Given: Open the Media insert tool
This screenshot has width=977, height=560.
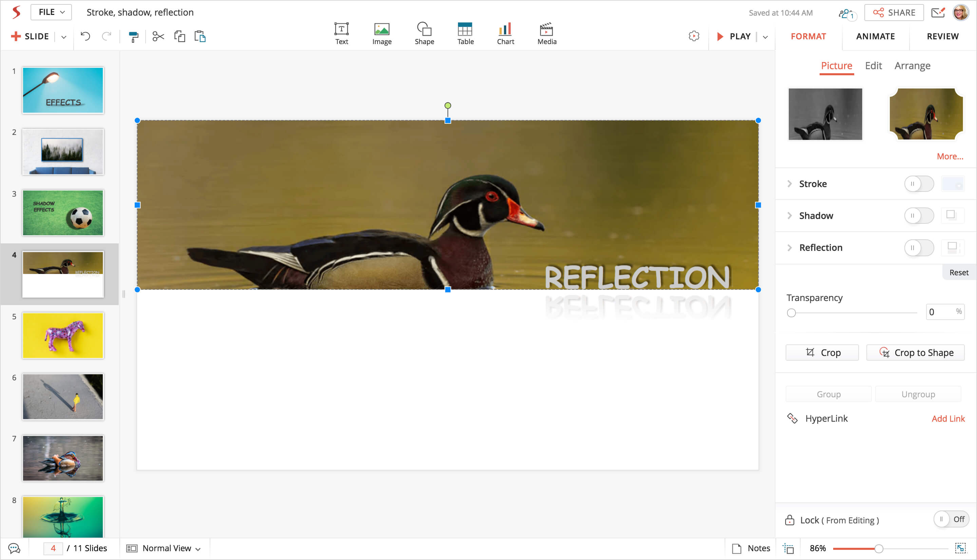Looking at the screenshot, I should [547, 34].
